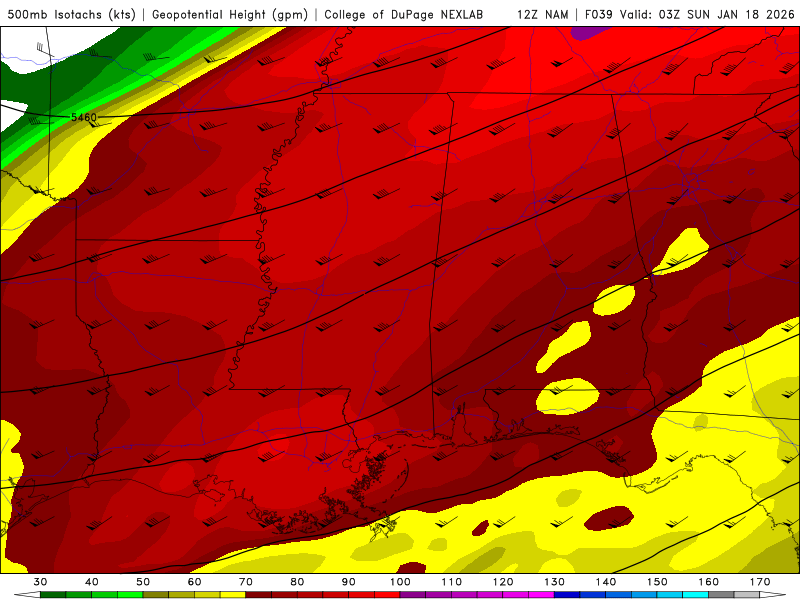
Task: Click the 90 value on the color scale
Action: point(349,582)
